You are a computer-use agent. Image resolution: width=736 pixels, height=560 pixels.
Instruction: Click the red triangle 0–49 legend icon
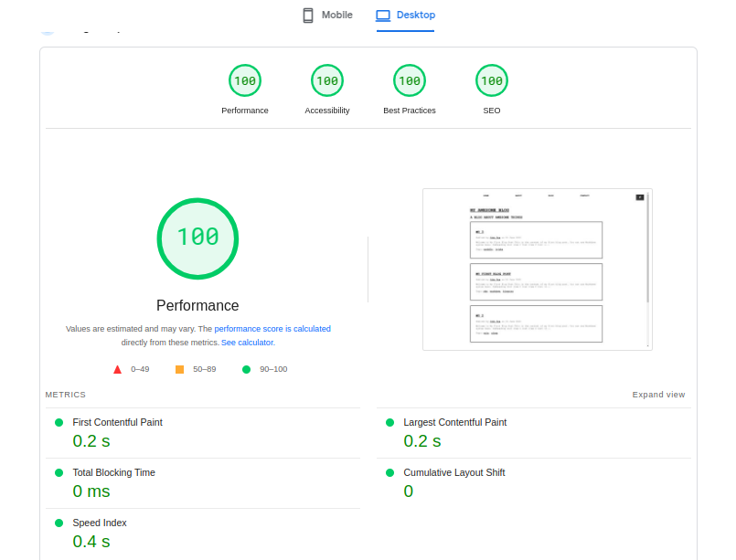click(x=117, y=370)
